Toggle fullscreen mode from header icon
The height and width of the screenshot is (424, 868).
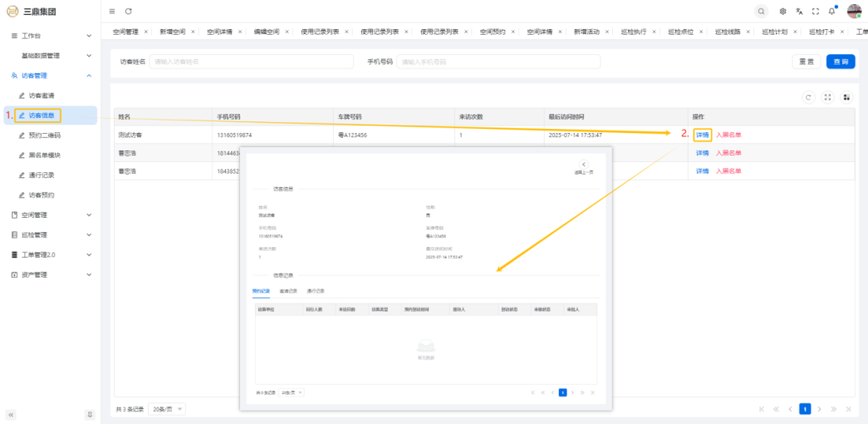[816, 12]
